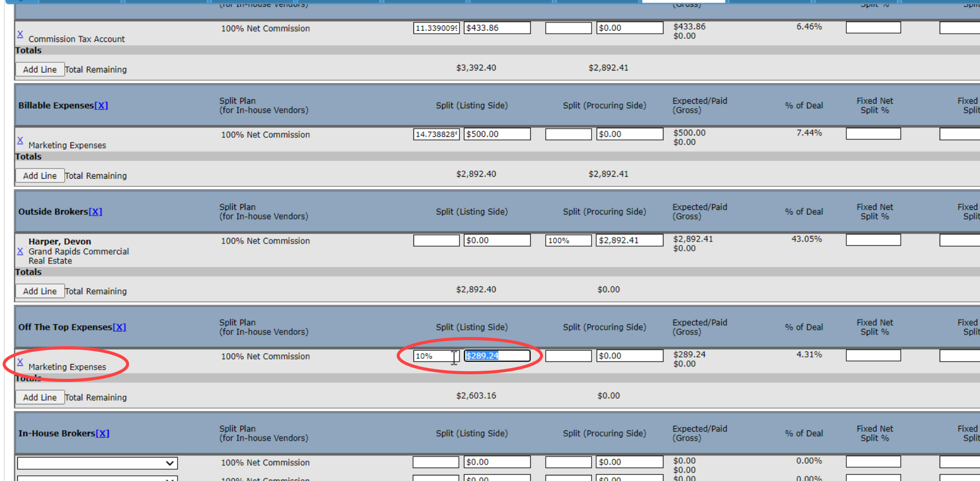Screen dimensions: 980x481
Task: Remove the Commission Tax Account line
Action: click(x=20, y=34)
